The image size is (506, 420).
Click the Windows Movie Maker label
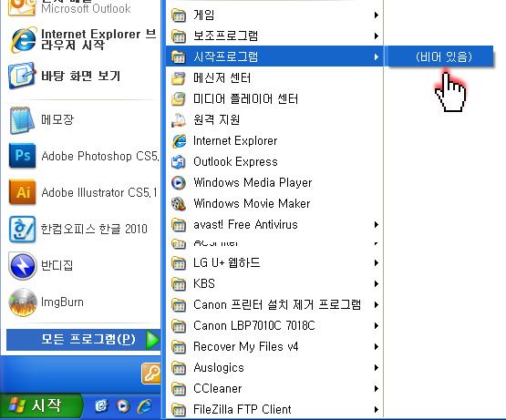tap(252, 204)
